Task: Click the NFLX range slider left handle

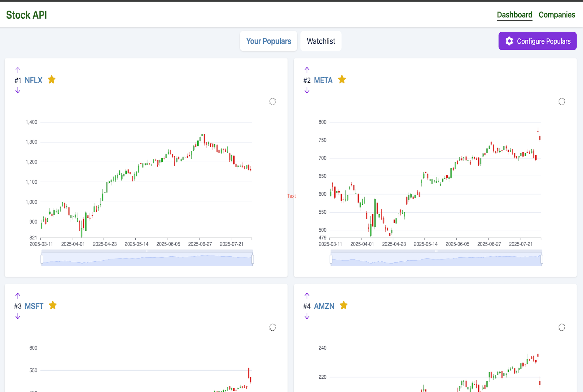Action: click(x=42, y=259)
